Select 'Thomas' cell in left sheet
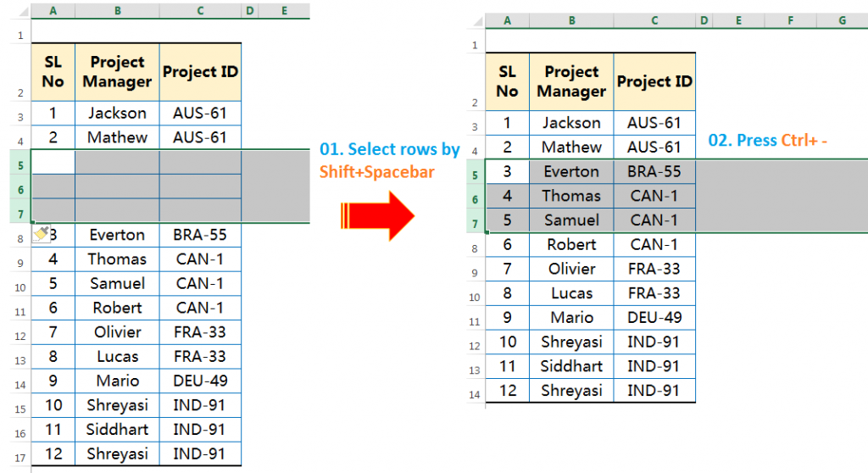868x473 pixels. (x=117, y=259)
